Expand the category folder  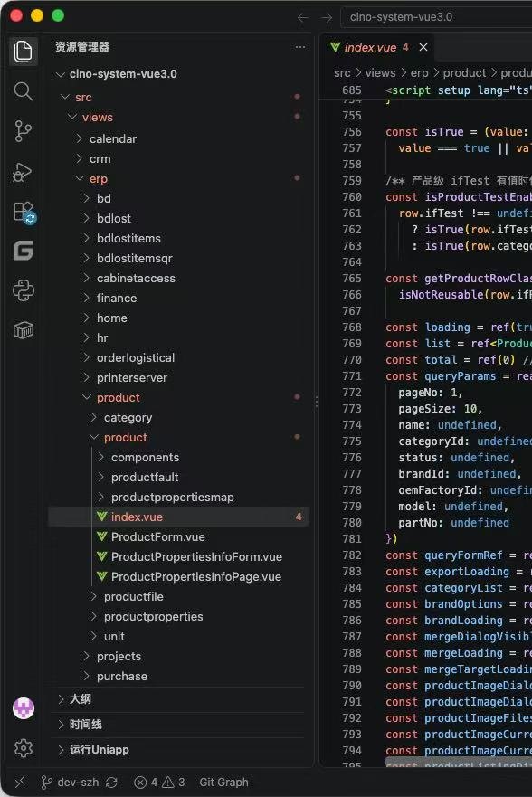click(x=179, y=417)
